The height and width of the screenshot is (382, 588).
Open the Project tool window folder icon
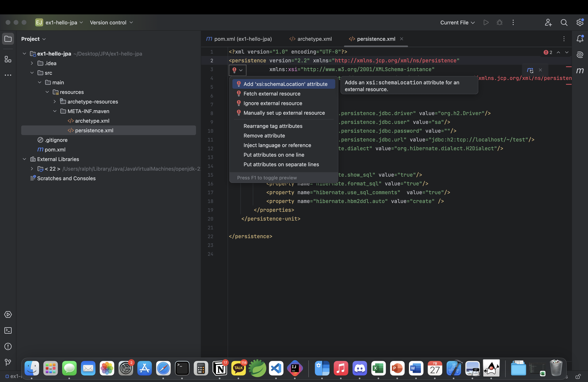[8, 39]
